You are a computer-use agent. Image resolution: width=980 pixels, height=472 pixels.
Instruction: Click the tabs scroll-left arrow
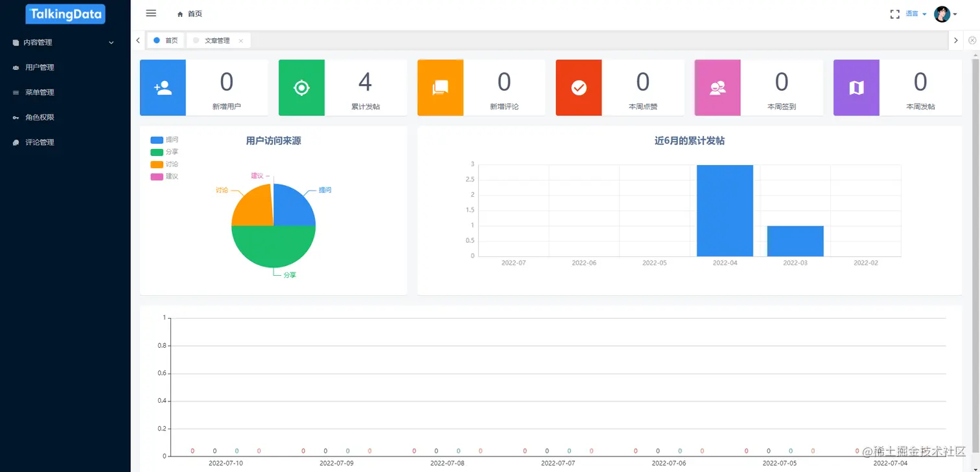(138, 41)
